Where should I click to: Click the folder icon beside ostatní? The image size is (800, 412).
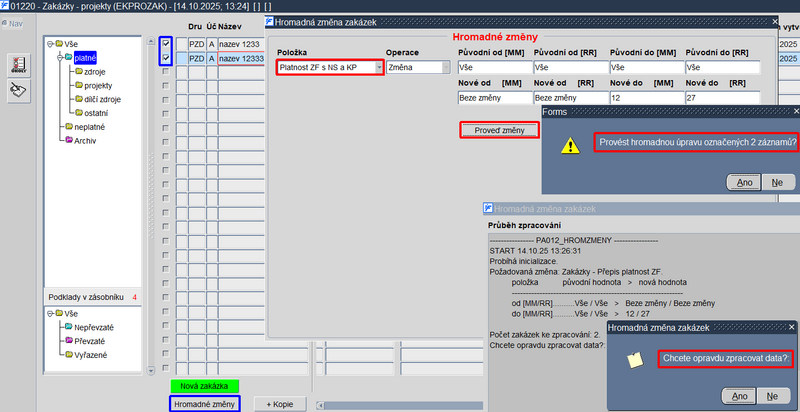pos(79,113)
